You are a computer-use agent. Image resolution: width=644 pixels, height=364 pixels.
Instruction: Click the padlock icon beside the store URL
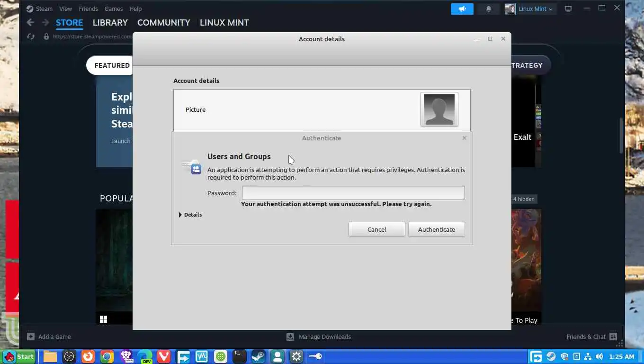click(x=46, y=36)
